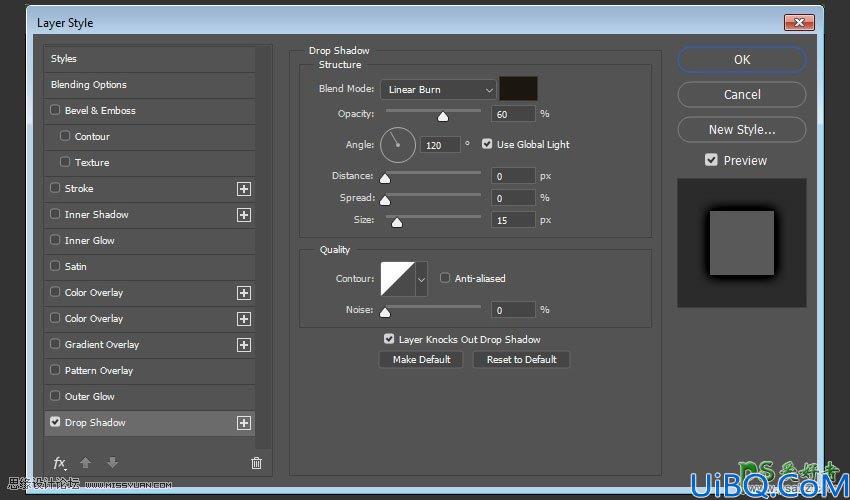The image size is (850, 500).
Task: Click the move effect up arrow
Action: (x=85, y=463)
